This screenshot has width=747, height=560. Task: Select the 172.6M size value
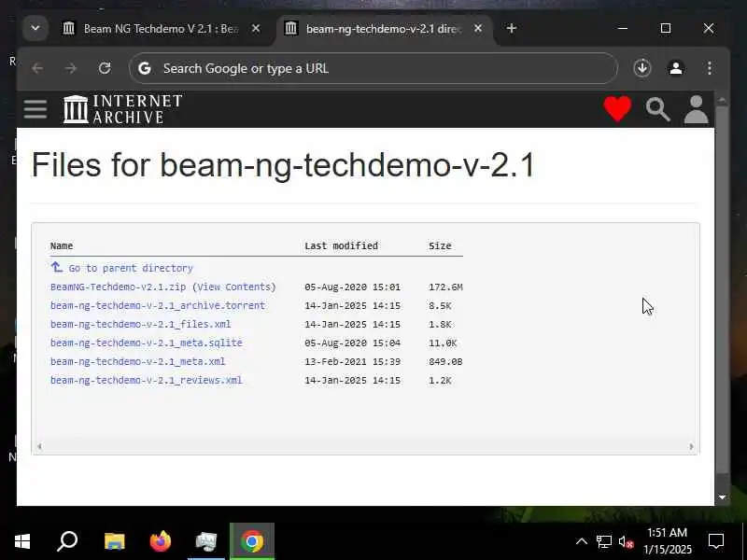[445, 287]
